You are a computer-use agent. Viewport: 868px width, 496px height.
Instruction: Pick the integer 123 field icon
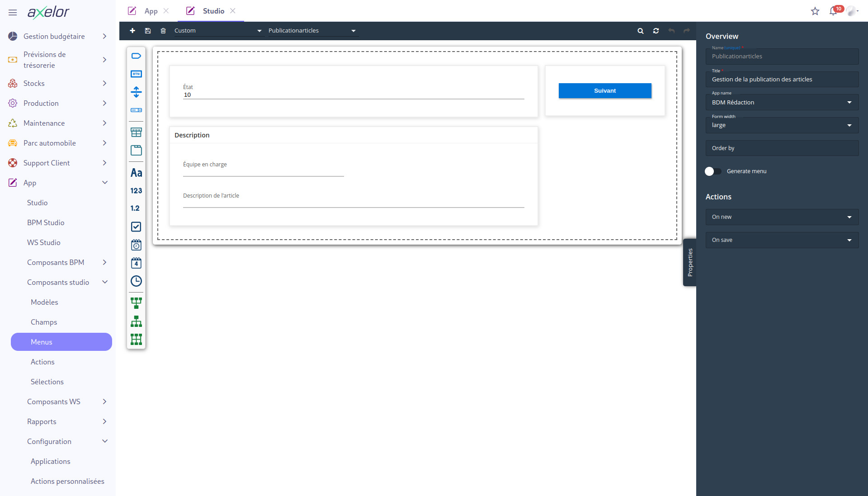click(136, 191)
